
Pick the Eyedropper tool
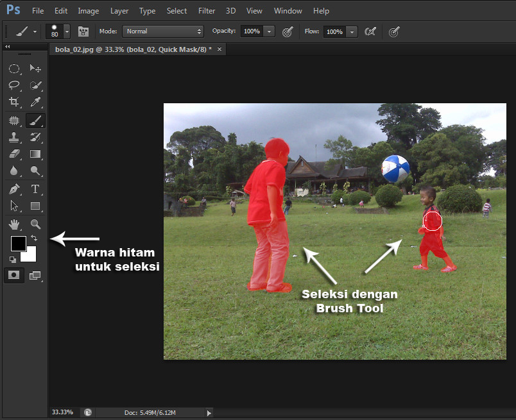point(35,102)
